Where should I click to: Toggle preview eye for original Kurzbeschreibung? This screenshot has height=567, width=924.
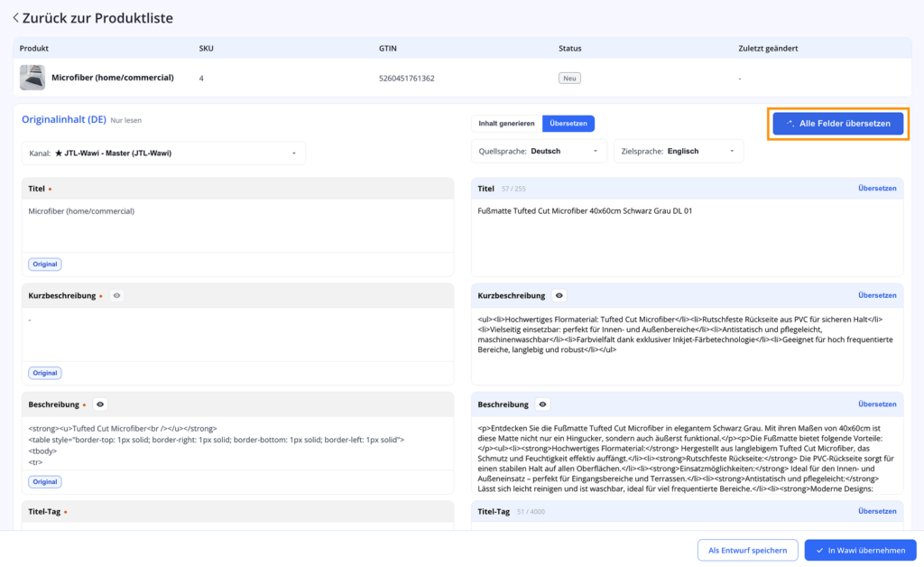click(x=116, y=296)
